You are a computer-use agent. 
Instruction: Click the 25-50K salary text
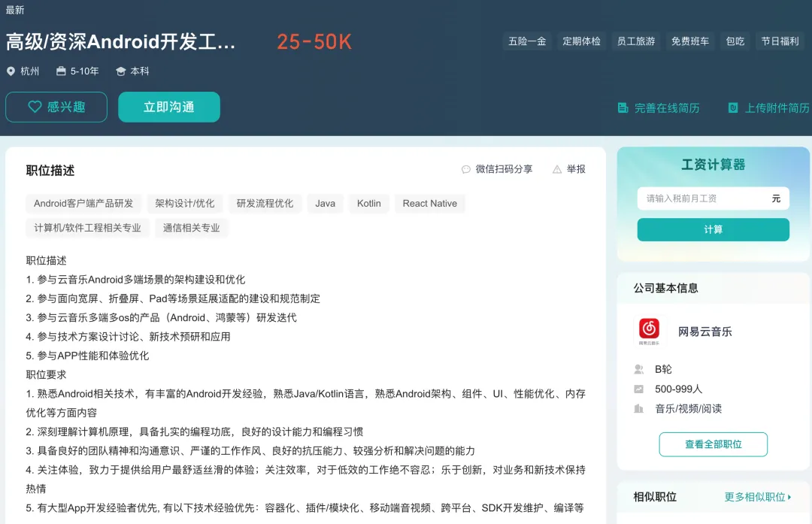[314, 42]
